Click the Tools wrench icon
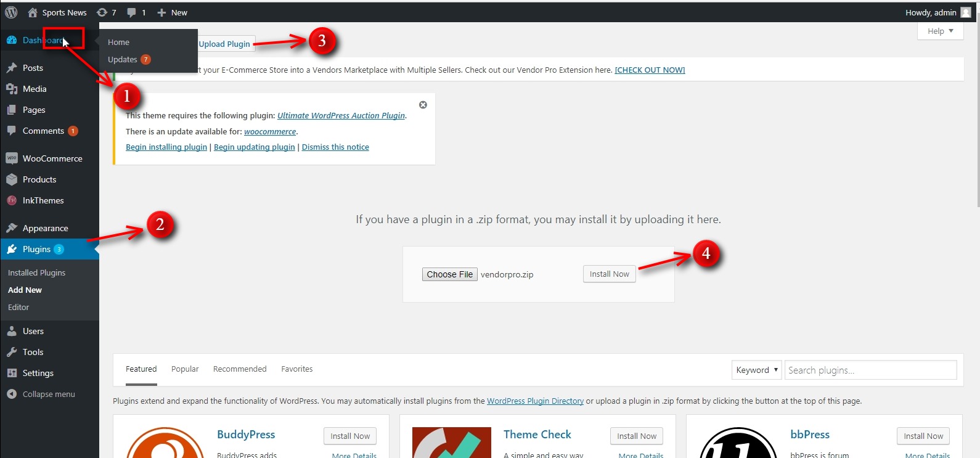 [11, 352]
